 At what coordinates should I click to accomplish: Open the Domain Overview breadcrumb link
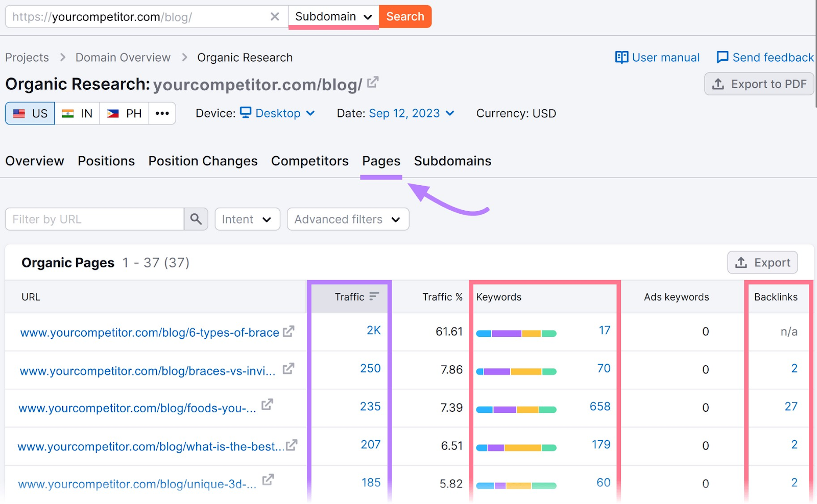pyautogui.click(x=123, y=57)
